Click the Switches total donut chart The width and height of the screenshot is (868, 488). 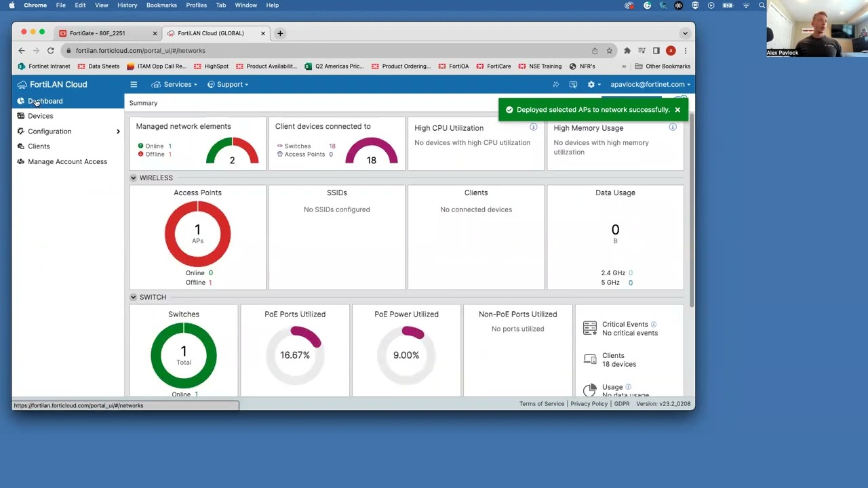(x=184, y=355)
